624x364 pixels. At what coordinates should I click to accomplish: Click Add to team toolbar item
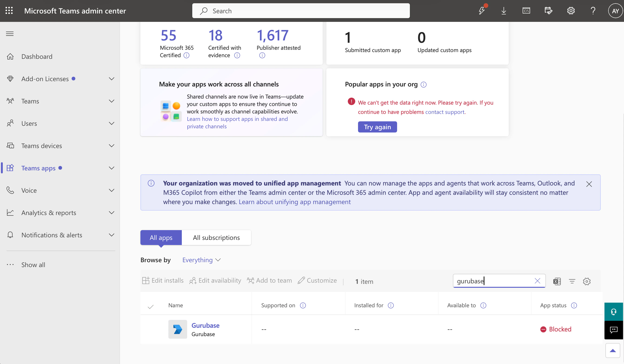(269, 280)
